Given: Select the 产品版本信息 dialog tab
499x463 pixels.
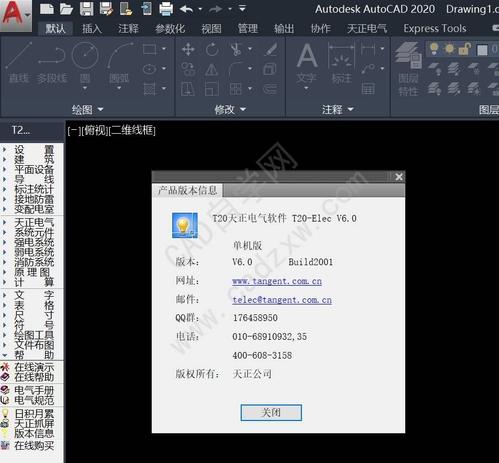Looking at the screenshot, I should click(x=188, y=190).
